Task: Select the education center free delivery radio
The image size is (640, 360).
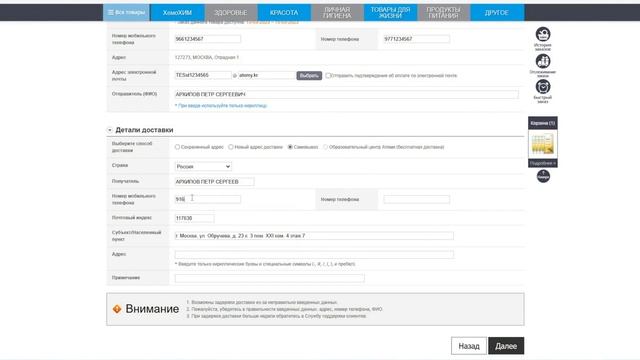Action: [325, 147]
